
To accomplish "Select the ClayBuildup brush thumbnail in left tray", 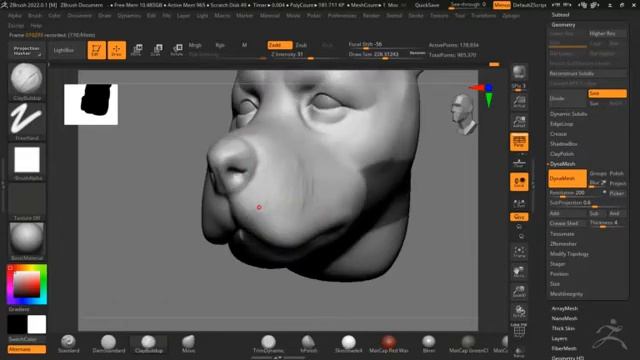I will [x=27, y=81].
